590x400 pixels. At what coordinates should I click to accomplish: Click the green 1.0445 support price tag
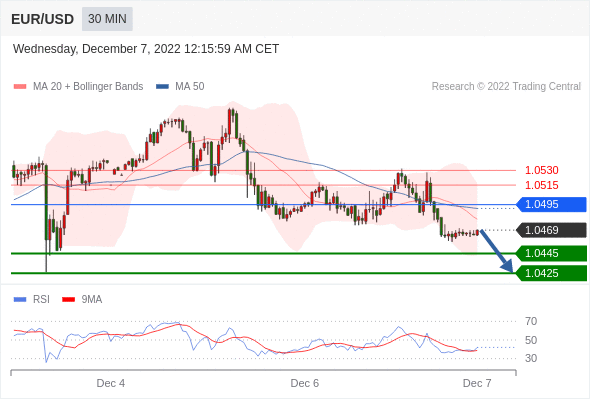pyautogui.click(x=551, y=253)
